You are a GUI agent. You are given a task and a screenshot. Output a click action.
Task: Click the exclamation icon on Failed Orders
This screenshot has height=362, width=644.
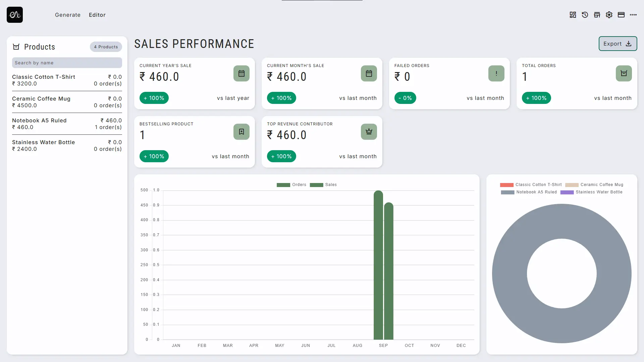[496, 73]
